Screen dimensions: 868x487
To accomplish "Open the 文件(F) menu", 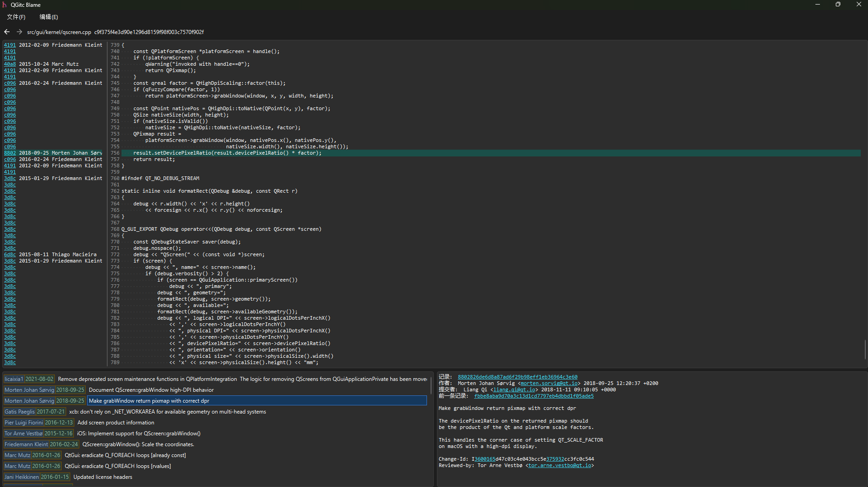I will coord(16,17).
